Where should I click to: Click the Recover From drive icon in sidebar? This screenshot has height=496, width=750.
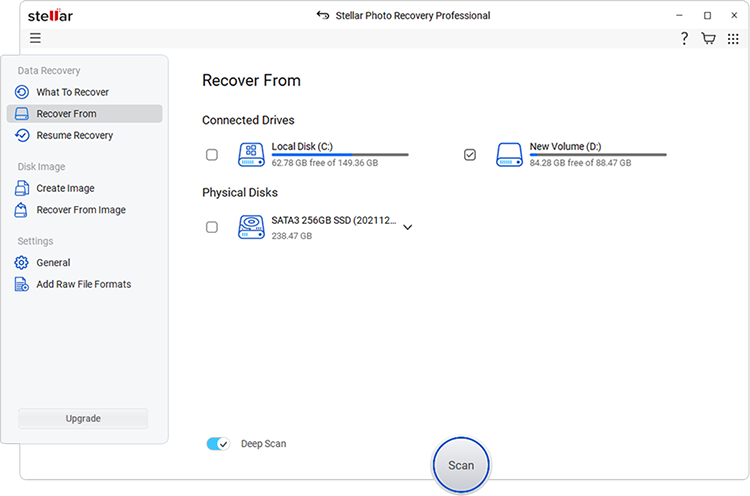pyautogui.click(x=22, y=114)
